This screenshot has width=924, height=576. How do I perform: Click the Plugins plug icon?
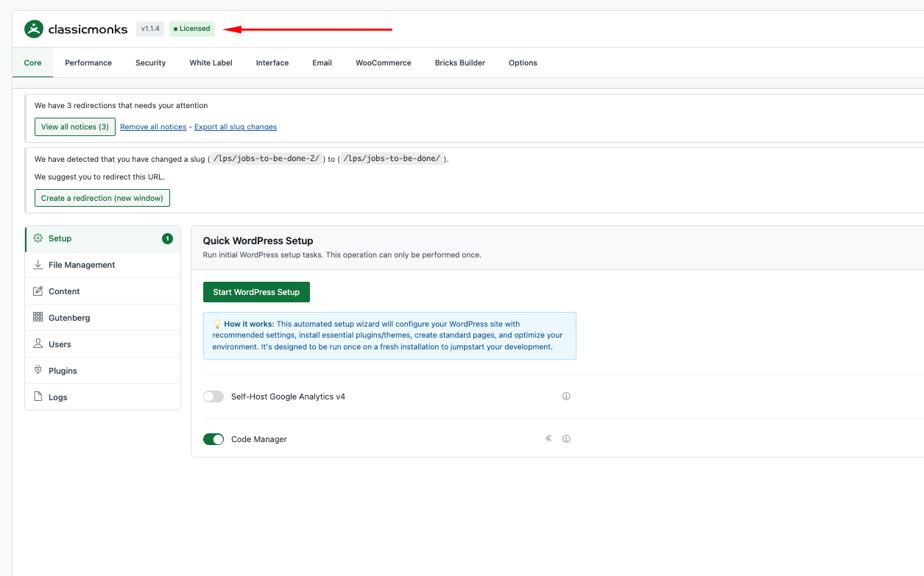click(x=38, y=370)
